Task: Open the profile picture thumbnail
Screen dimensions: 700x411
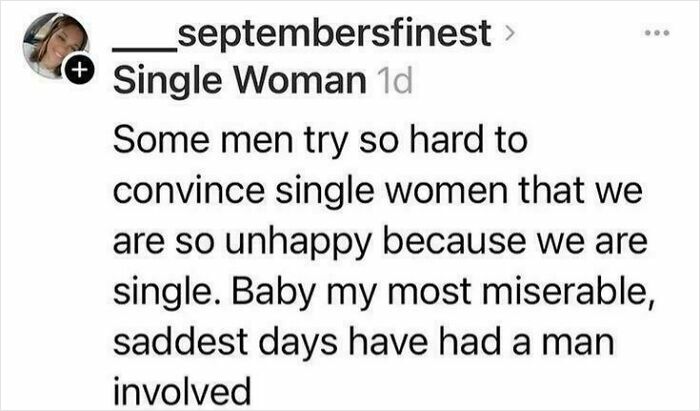Action: tap(56, 46)
